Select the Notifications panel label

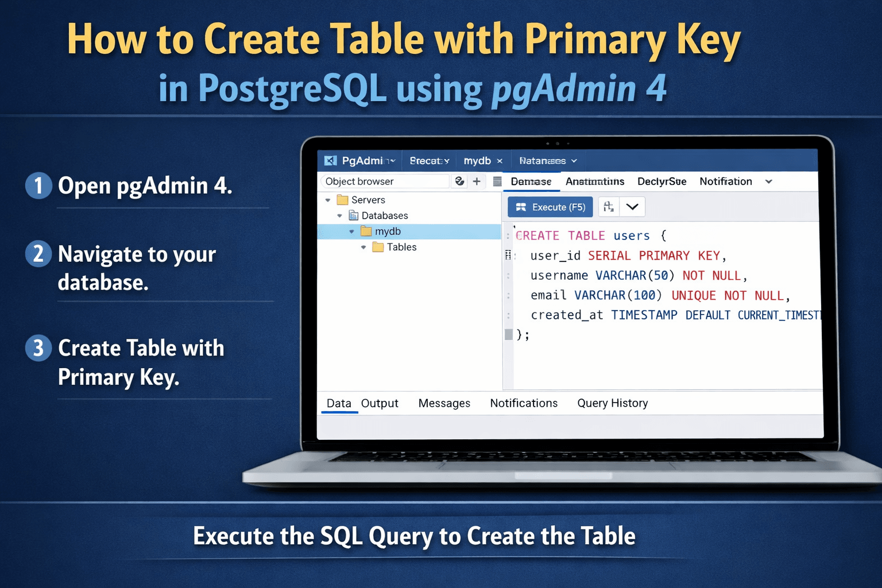524,403
